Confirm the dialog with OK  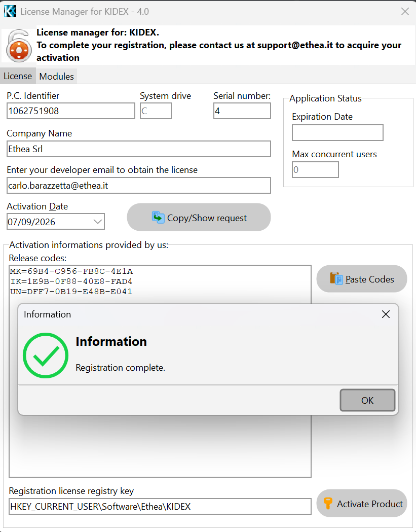[x=367, y=400]
